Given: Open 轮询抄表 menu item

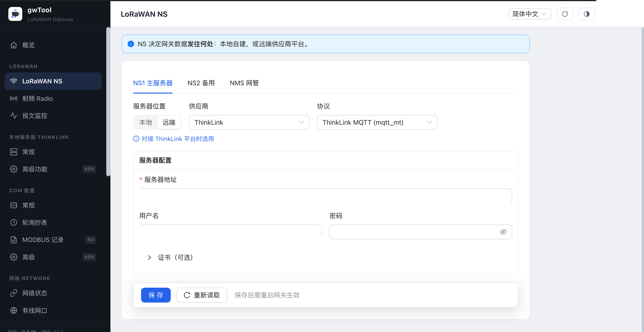Looking at the screenshot, I should 53,222.
